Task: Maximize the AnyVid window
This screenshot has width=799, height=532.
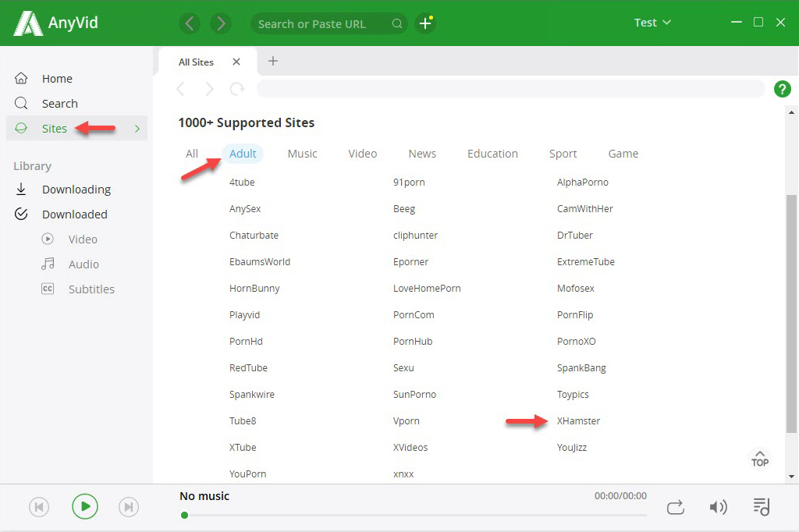Action: coord(758,22)
